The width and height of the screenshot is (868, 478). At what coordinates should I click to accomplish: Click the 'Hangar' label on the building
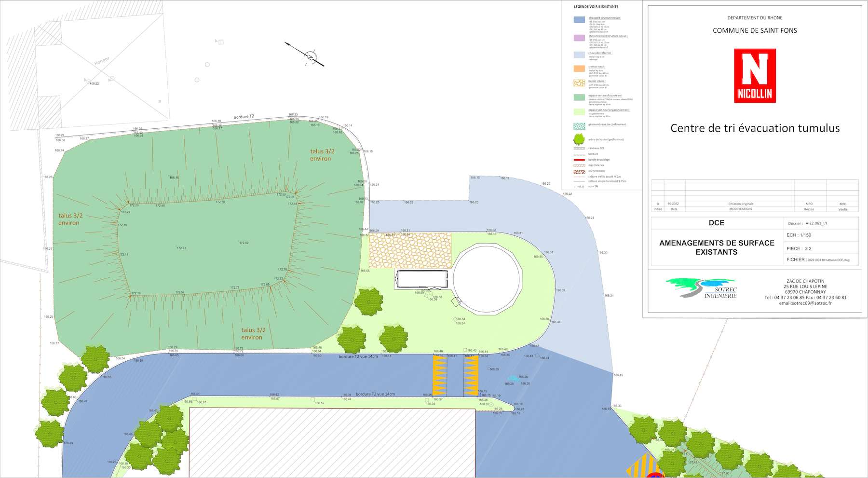pos(102,61)
